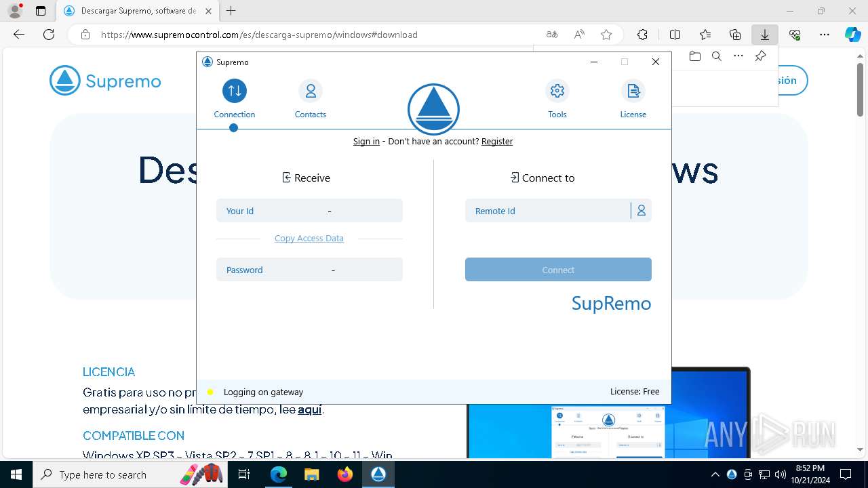Show hidden system tray icons
Image resolution: width=868 pixels, height=488 pixels.
coord(715,474)
